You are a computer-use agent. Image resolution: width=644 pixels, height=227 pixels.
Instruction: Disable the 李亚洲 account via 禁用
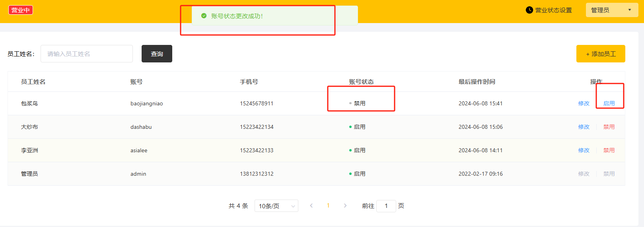[609, 150]
